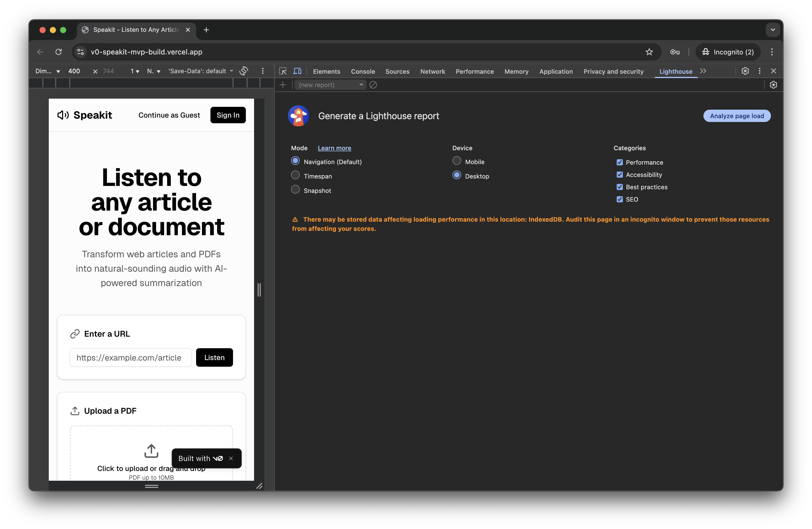
Task: Reload the page
Action: [59, 52]
